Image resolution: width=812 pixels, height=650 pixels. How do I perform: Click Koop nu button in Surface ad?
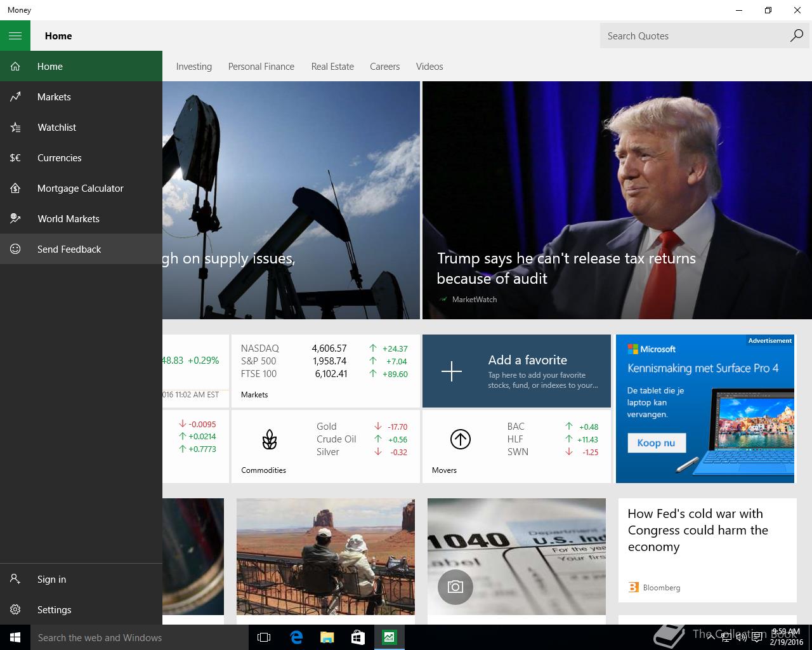(657, 443)
